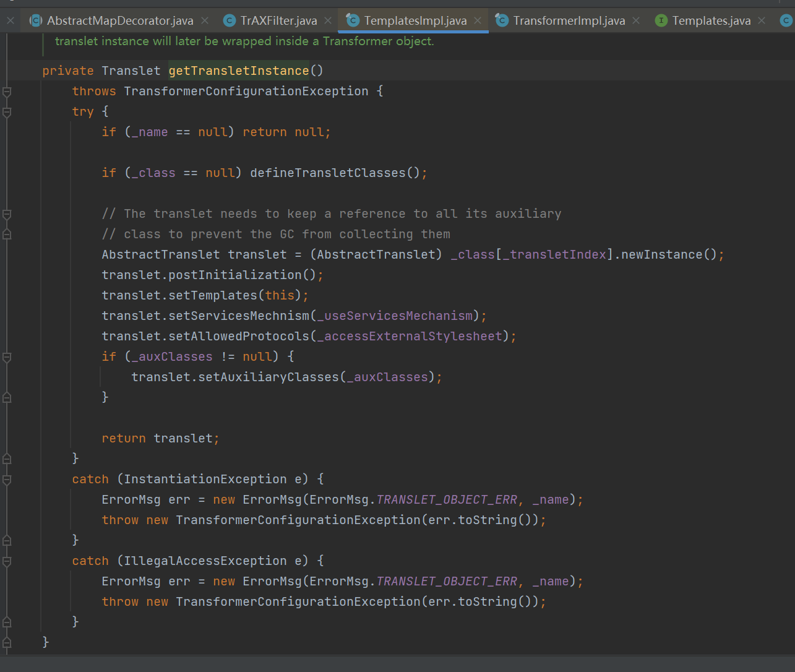The height and width of the screenshot is (672, 795).
Task: Click the class icon on TrAXFilter.java tab
Action: (x=230, y=20)
